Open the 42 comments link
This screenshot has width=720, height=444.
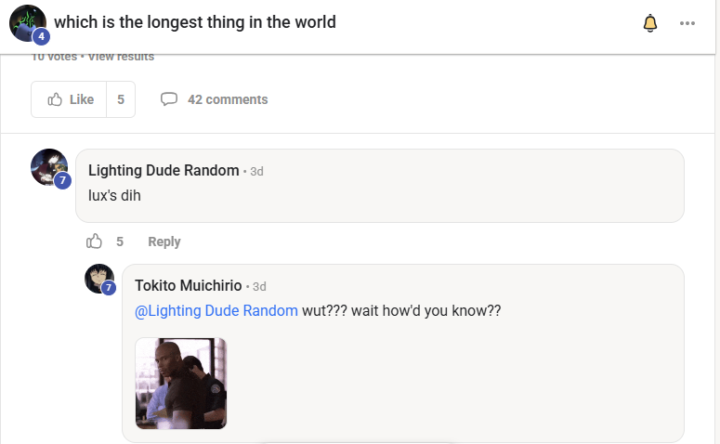click(x=227, y=99)
